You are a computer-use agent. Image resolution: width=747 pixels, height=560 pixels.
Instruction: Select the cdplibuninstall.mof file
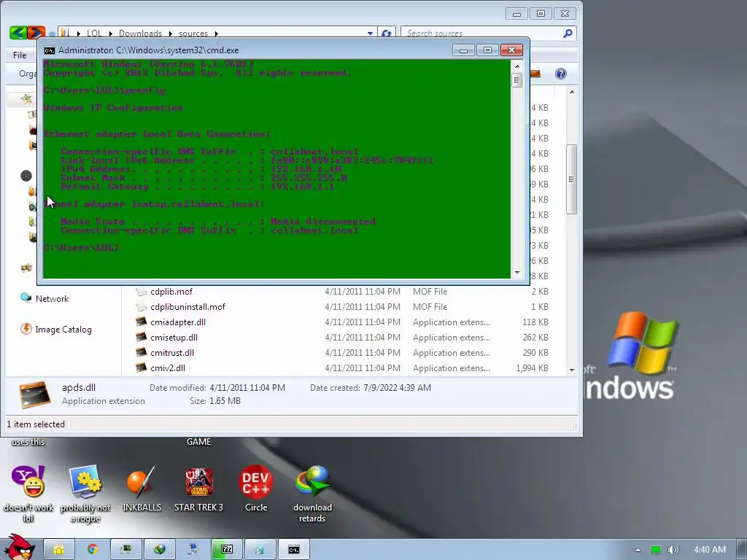pyautogui.click(x=187, y=307)
